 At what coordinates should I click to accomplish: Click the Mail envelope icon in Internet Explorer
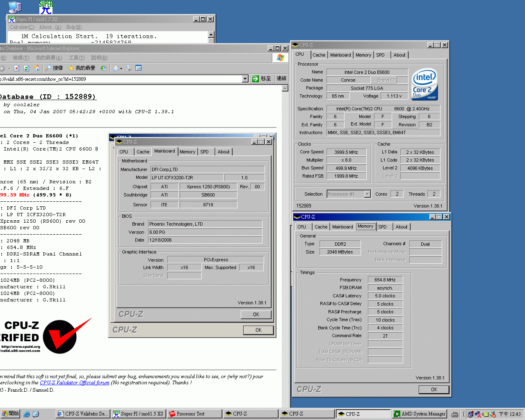116,68
